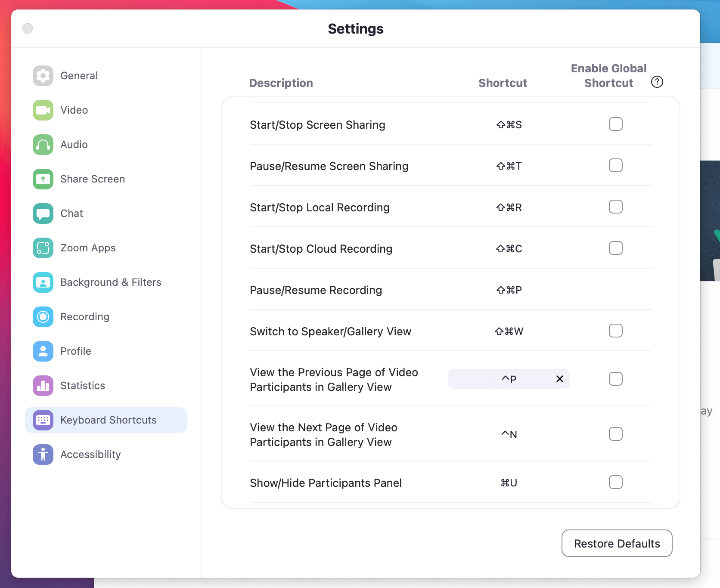Image resolution: width=720 pixels, height=588 pixels.
Task: Enable global shortcut for Pause/Resume Recording
Action: point(616,289)
